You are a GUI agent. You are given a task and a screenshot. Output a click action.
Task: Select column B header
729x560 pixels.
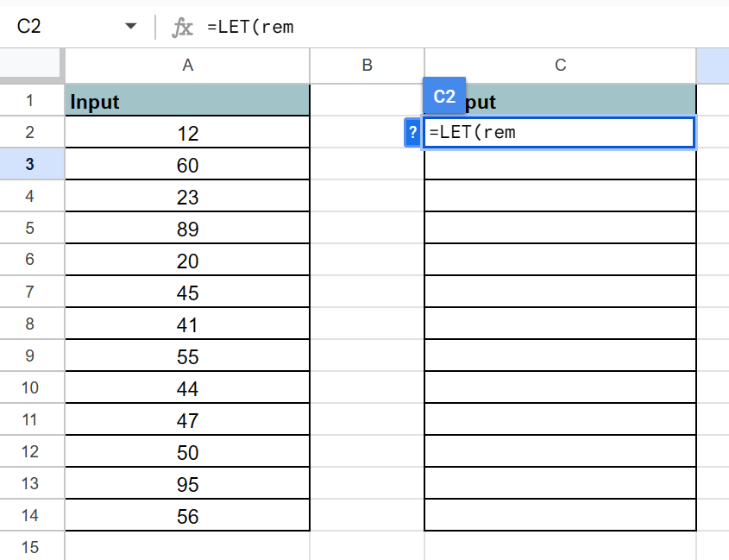(367, 65)
